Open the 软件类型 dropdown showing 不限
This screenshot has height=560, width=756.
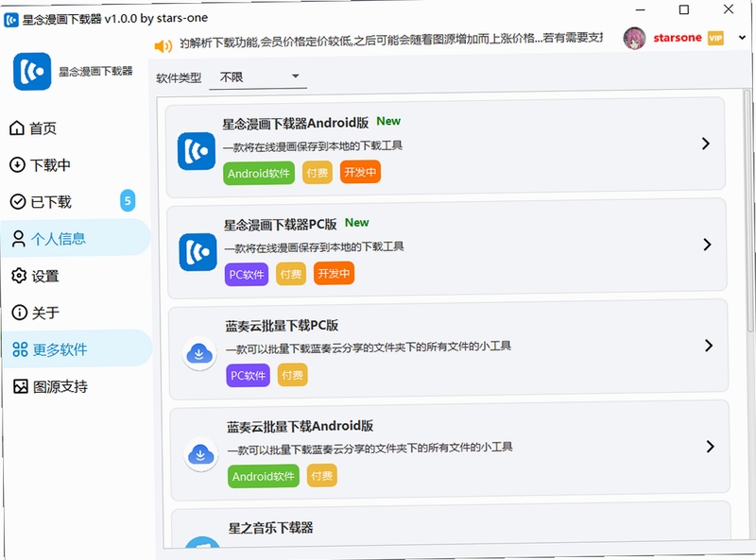pos(258,77)
